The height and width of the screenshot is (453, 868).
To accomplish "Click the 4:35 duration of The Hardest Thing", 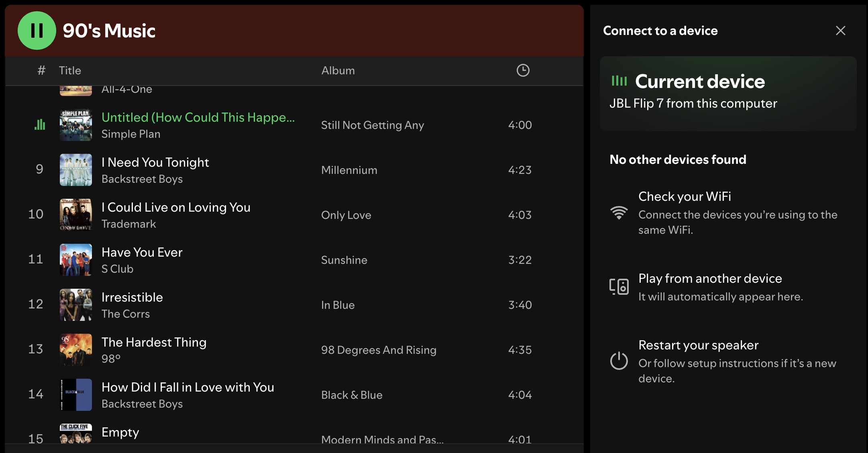I will click(x=520, y=350).
